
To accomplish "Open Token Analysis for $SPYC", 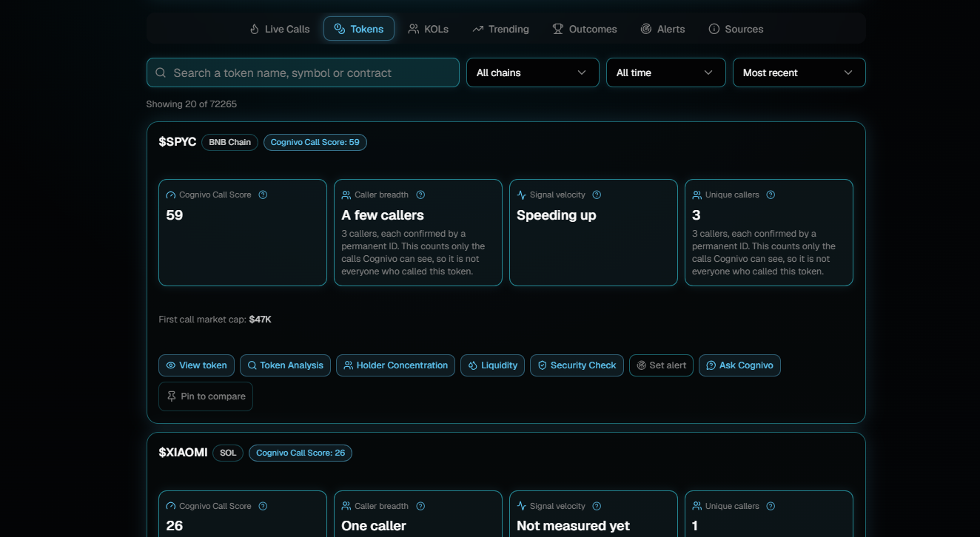I will click(285, 365).
